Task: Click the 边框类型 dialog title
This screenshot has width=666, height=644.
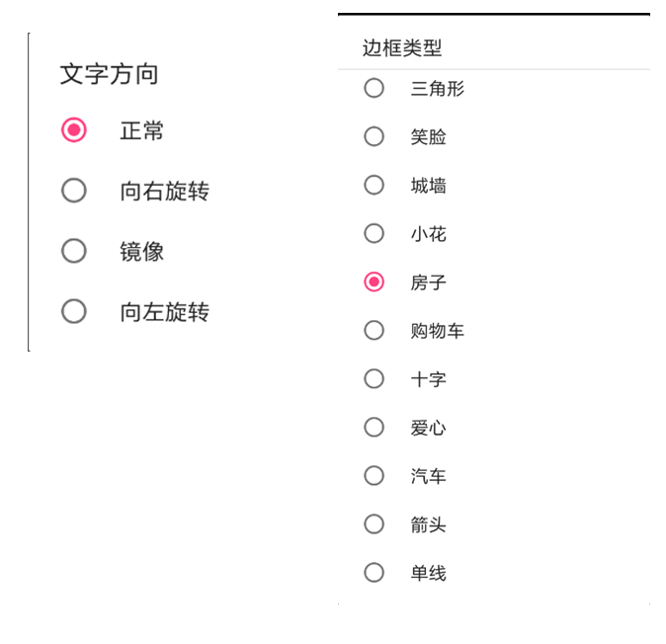Action: pos(401,47)
